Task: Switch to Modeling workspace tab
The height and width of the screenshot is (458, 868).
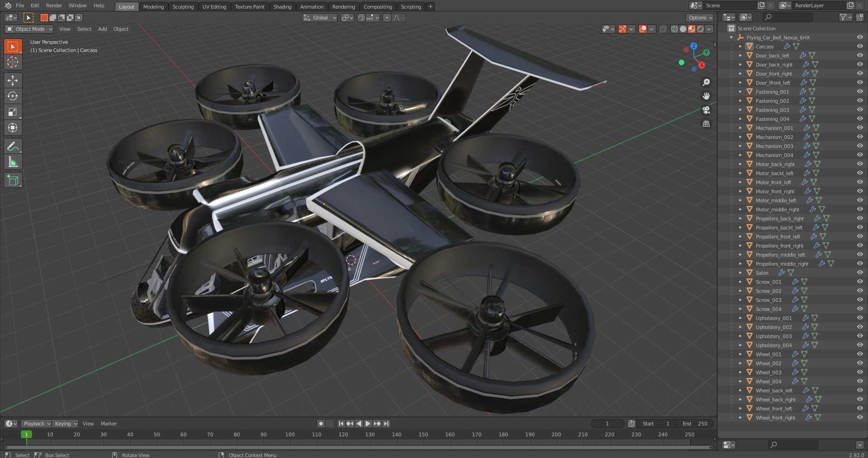Action: coord(153,7)
